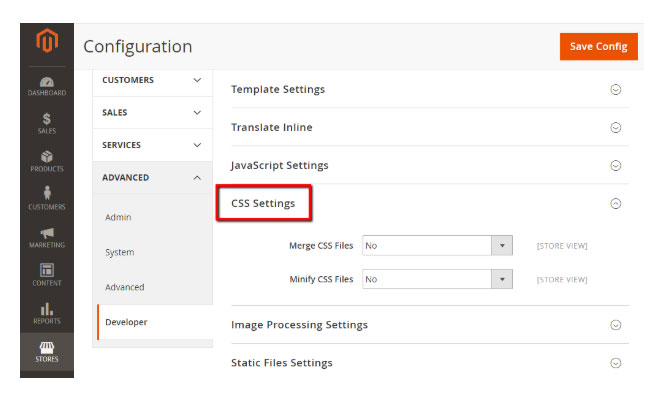Expand the Image Processing Settings arrow

pyautogui.click(x=615, y=325)
